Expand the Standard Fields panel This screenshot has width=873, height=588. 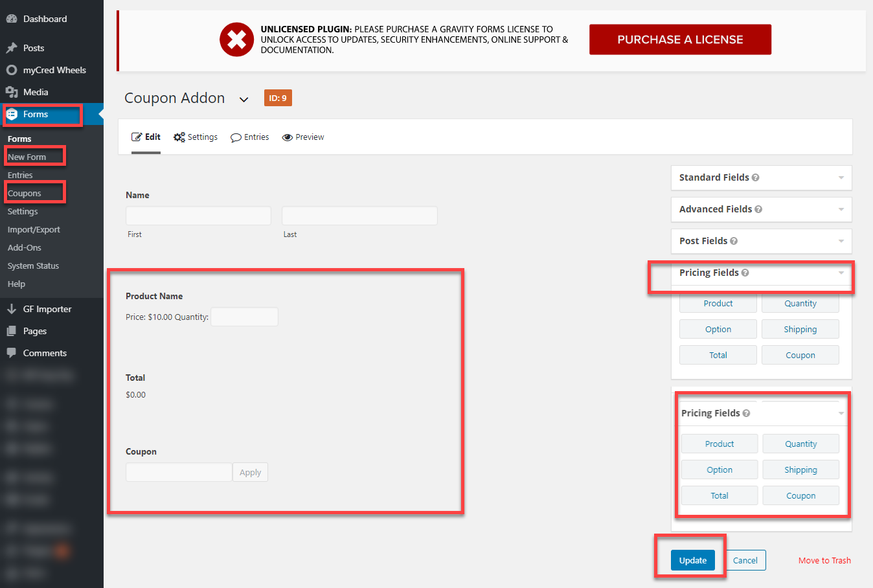tap(841, 177)
